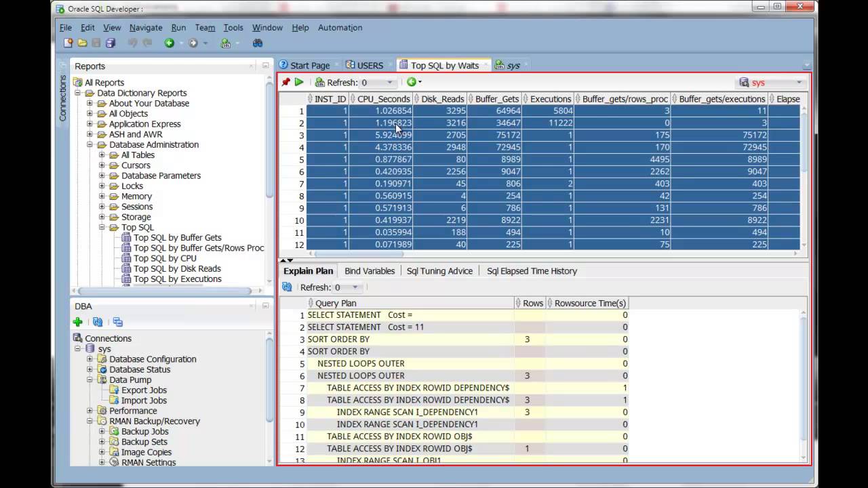Click the refresh icon in Explain Plan toolbar
Screen dimensions: 868x488
[287, 287]
